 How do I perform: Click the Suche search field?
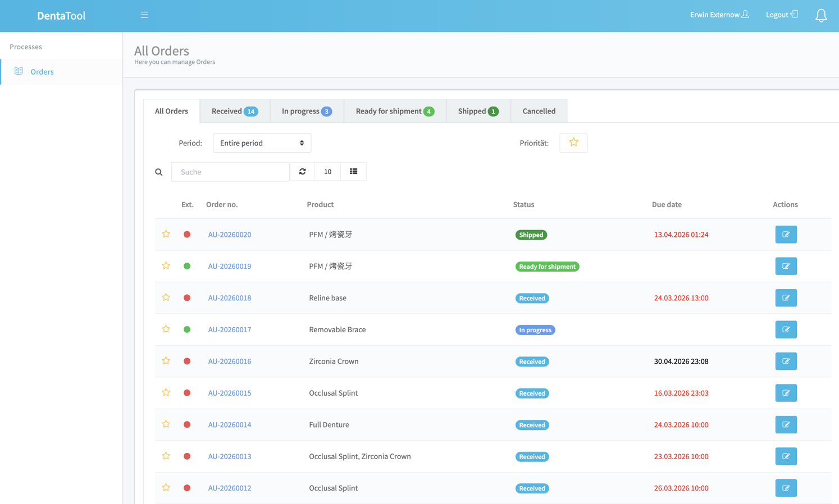point(230,172)
